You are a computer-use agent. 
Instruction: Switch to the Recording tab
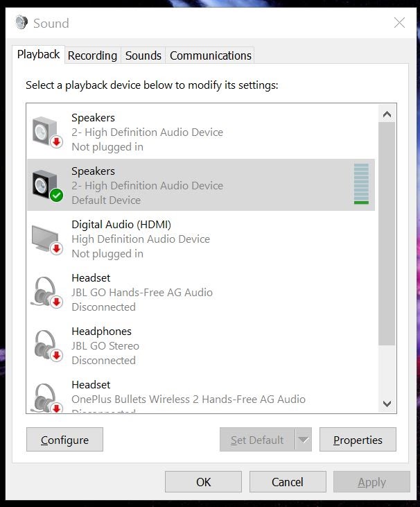click(92, 55)
